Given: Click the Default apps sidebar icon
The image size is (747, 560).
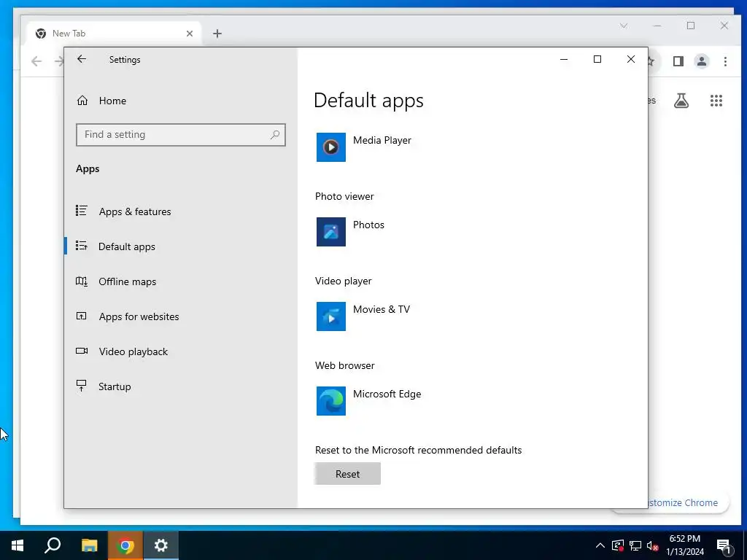Looking at the screenshot, I should coord(82,246).
